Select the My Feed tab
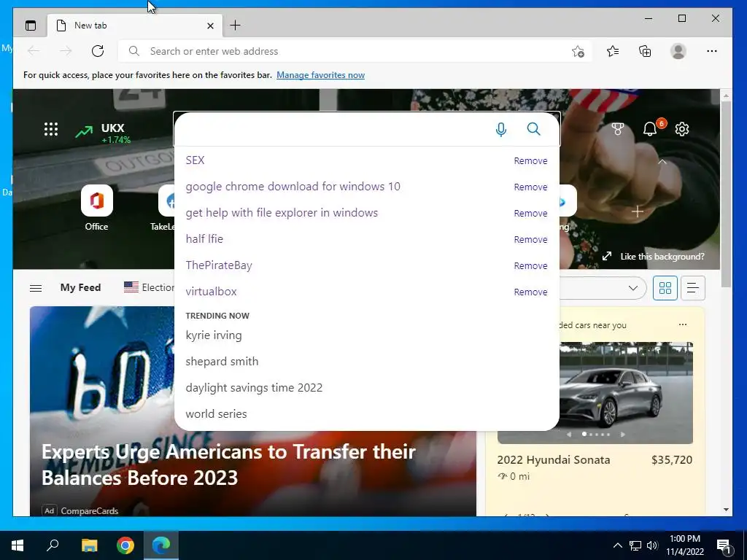 pos(80,287)
